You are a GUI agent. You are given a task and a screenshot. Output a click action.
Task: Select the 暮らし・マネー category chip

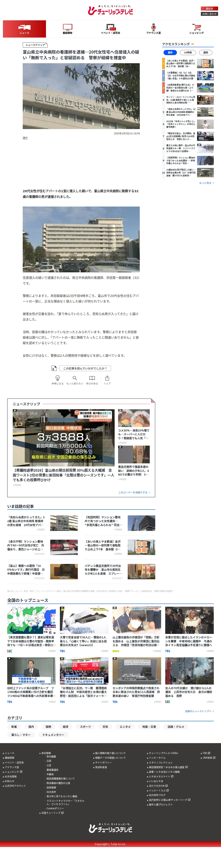[21, 735]
